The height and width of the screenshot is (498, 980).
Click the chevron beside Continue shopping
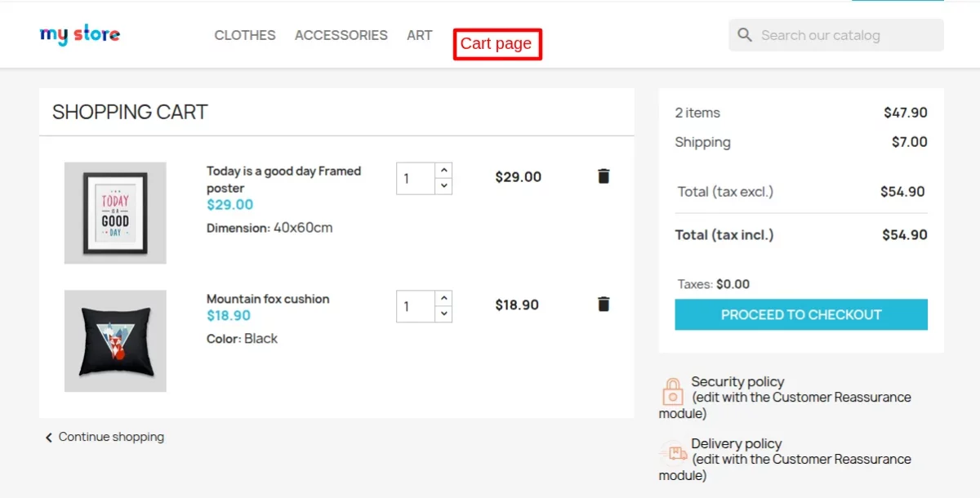[x=48, y=437]
